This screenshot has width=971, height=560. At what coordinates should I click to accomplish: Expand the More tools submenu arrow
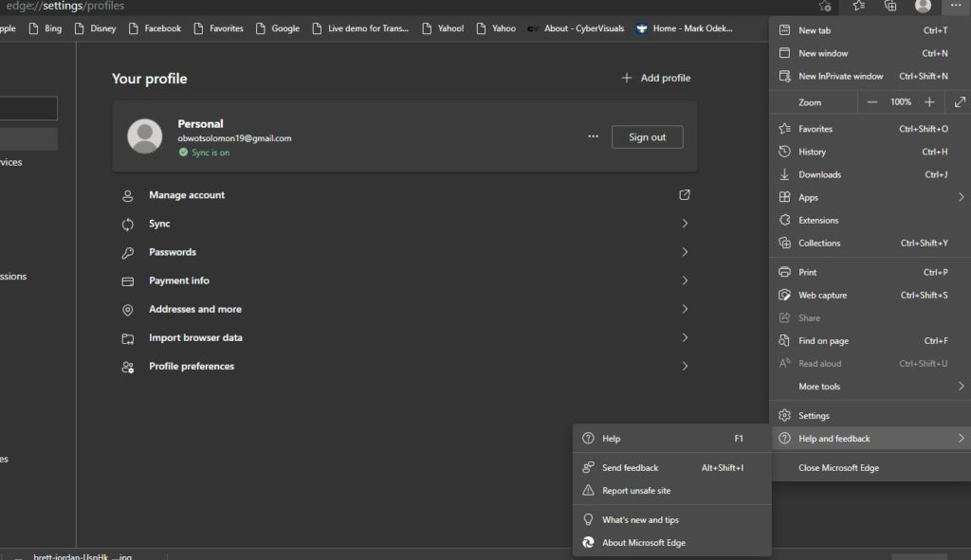[962, 386]
